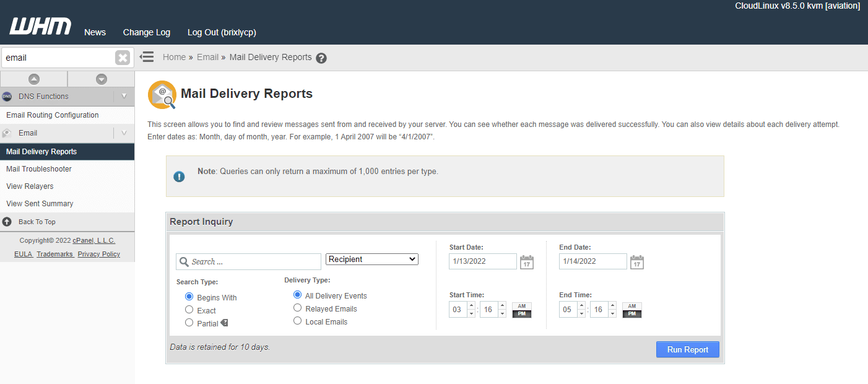Screen dimensions: 868x384
Task: Set End Time to AM
Action: pyautogui.click(x=632, y=306)
